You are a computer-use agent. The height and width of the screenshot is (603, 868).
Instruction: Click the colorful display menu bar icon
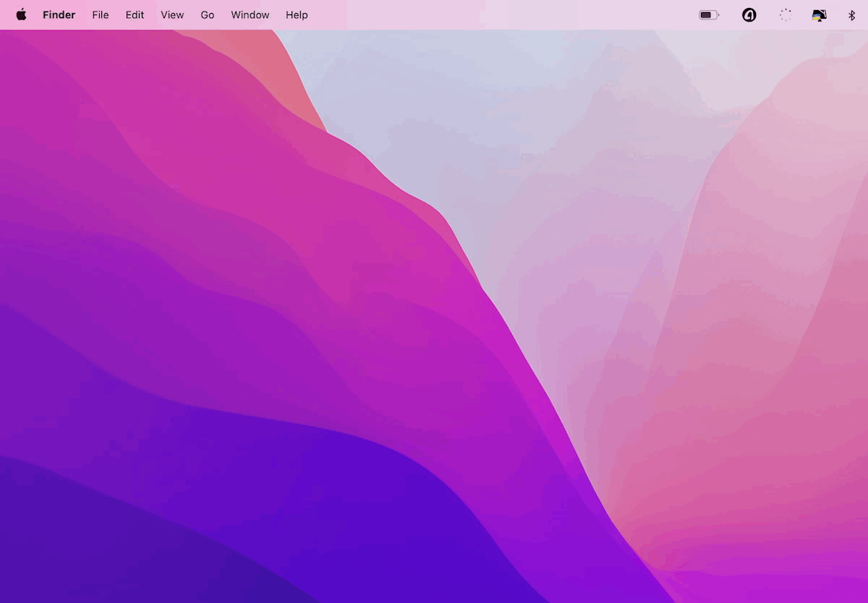point(819,14)
